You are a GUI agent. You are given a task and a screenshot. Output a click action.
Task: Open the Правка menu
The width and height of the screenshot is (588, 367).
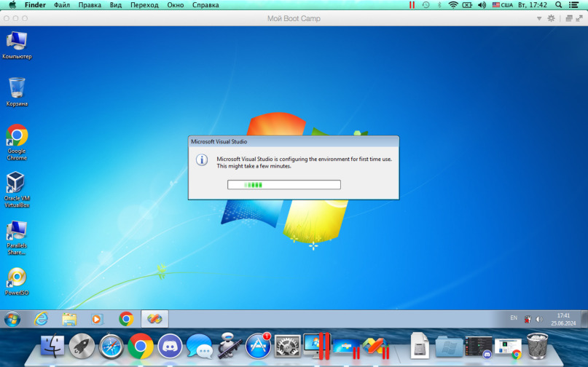click(90, 5)
